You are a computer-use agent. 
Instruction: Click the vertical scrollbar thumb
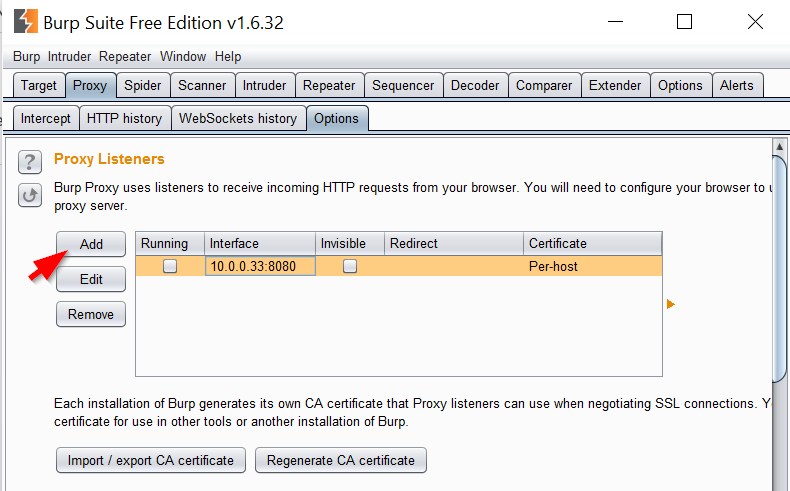(779, 269)
